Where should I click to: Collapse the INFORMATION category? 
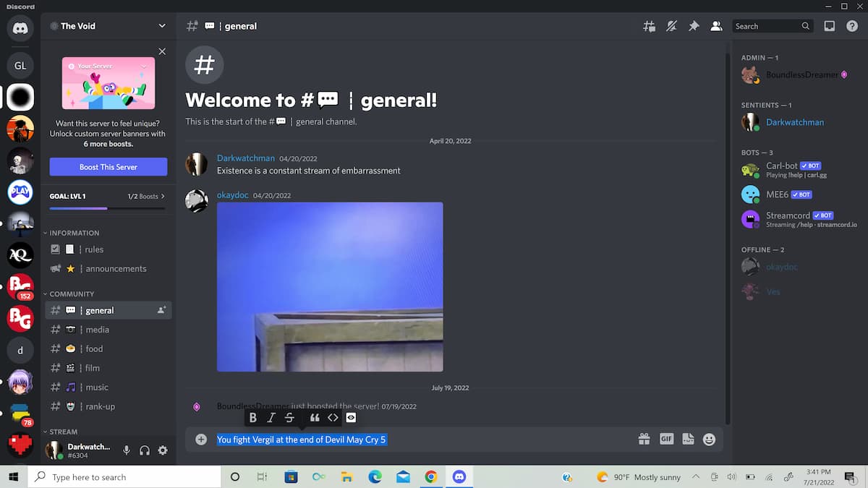click(72, 232)
